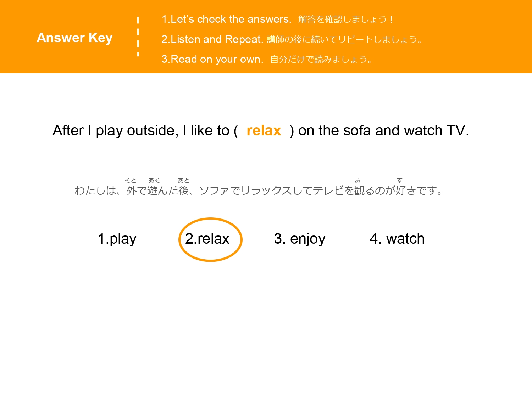Screen dimensions: 532x399
Task: Select the "1.Let's check the answers." instruction
Action: pyautogui.click(x=226, y=19)
